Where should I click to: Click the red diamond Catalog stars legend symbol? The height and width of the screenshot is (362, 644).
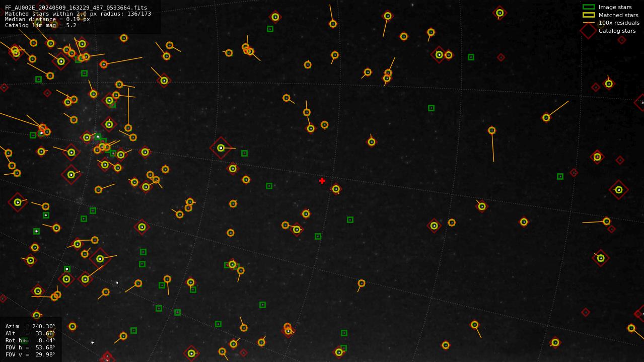point(589,31)
